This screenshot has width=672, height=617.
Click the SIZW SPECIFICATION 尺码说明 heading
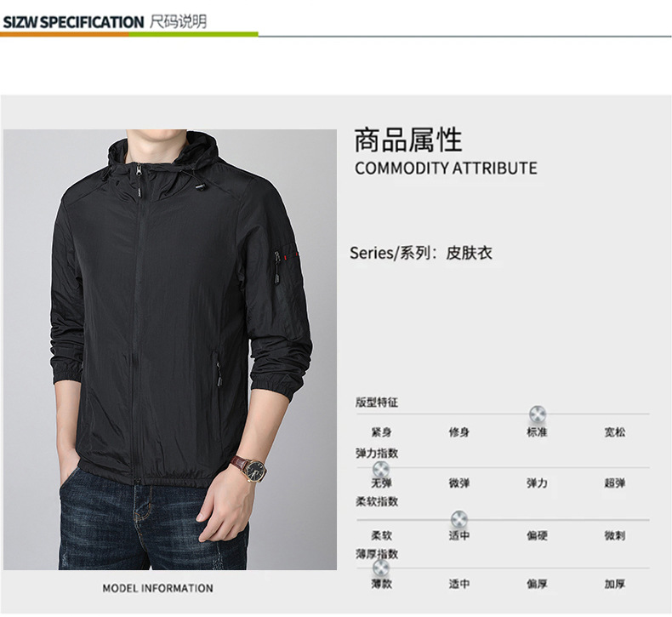point(105,22)
